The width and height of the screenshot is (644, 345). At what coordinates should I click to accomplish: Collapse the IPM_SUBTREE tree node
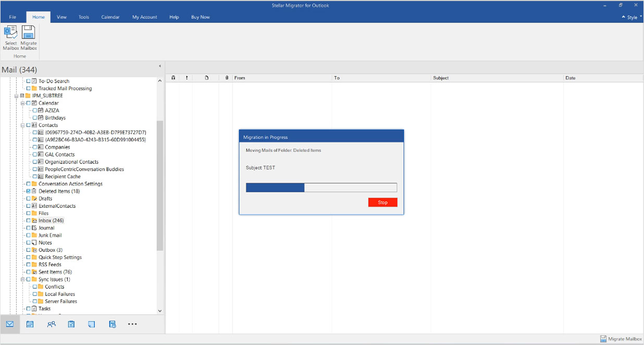point(16,96)
